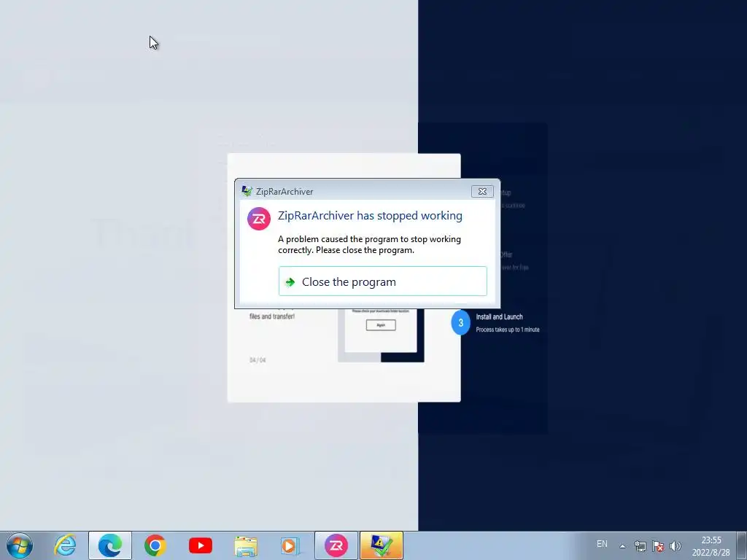
Task: Open Google Chrome from the taskbar
Action: pos(155,545)
